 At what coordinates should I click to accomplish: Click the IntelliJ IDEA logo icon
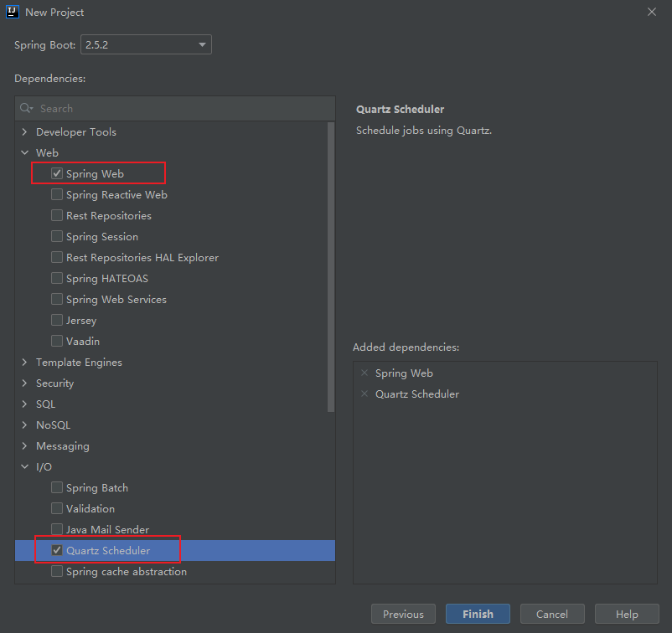(13, 12)
